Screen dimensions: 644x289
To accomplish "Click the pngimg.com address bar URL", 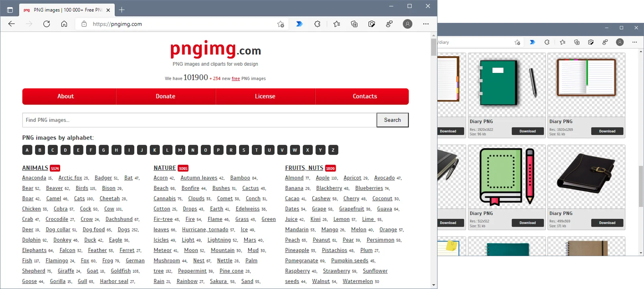I will 117,24.
